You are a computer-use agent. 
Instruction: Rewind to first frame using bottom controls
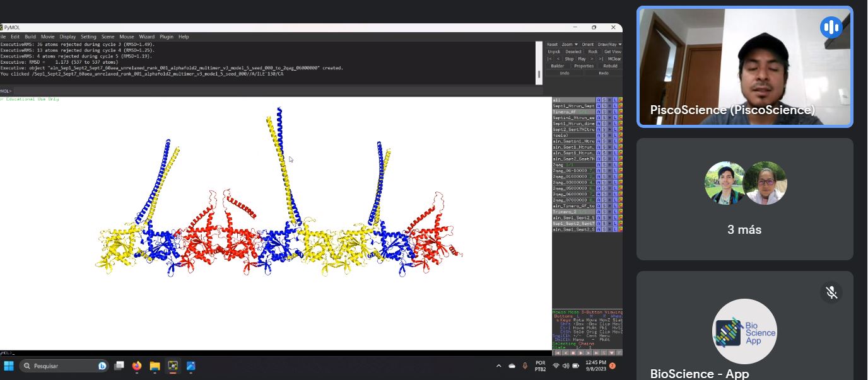[557, 353]
